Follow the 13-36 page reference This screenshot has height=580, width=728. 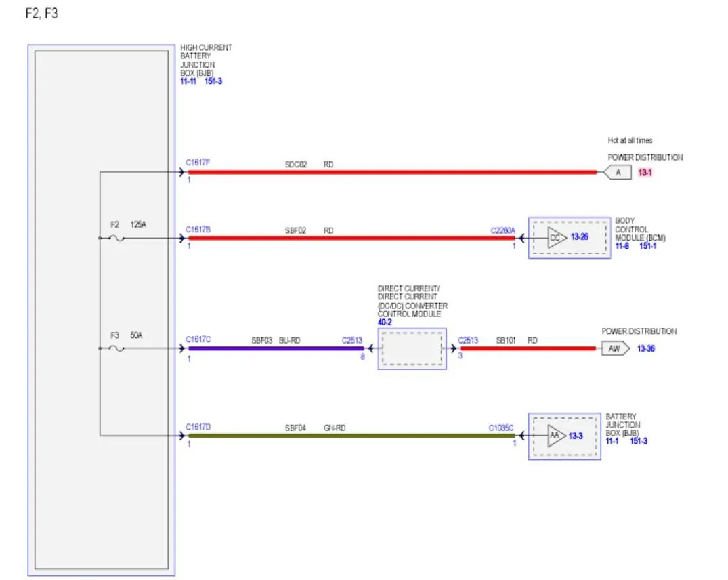[x=646, y=348]
